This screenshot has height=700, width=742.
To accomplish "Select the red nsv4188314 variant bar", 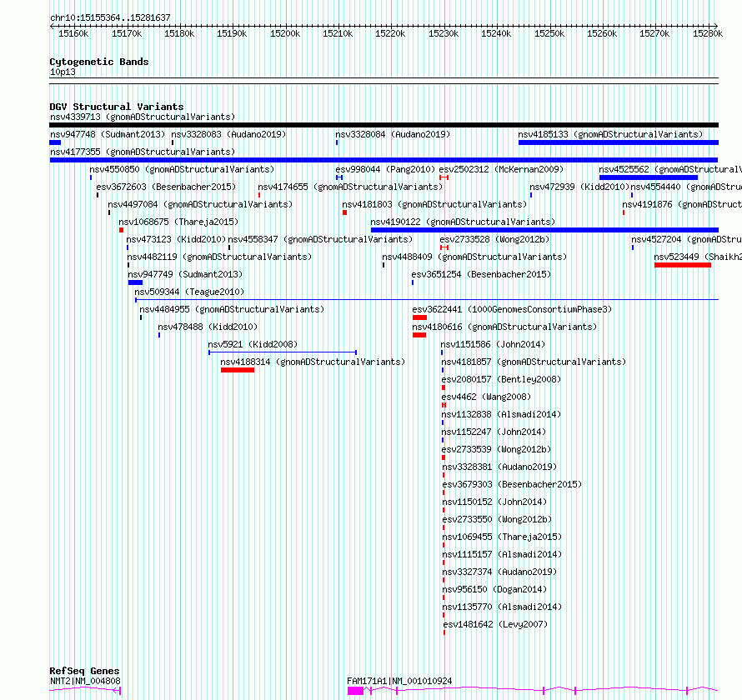I will coord(238,370).
